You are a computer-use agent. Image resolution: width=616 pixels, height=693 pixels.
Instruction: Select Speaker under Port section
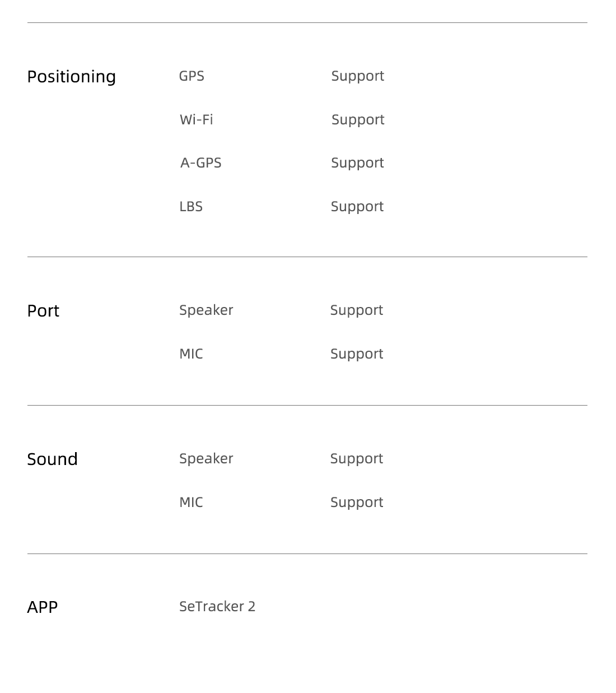click(x=206, y=310)
